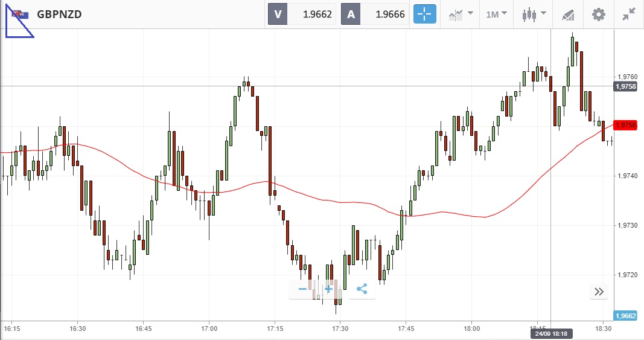This screenshot has width=644, height=340.
Task: Share the chart via share icon
Action: pos(362,289)
